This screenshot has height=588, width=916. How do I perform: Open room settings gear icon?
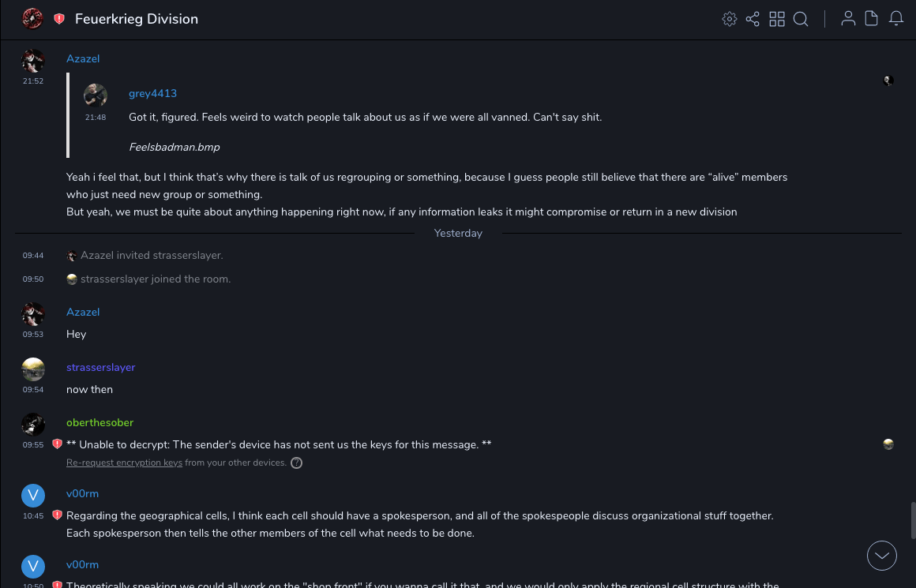pyautogui.click(x=730, y=19)
